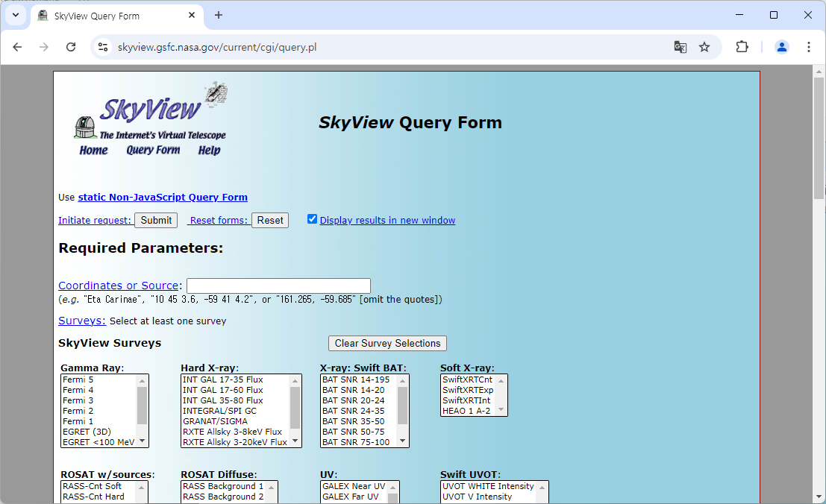Screen dimensions: 826x504
Task: Open the static Non-JavaScript Query Form link
Action: [163, 198]
